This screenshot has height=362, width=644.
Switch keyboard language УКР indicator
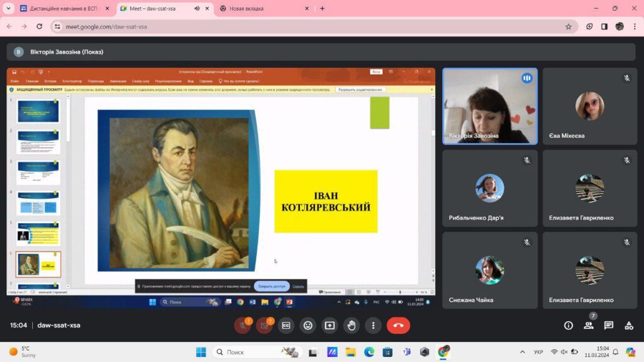pyautogui.click(x=538, y=352)
